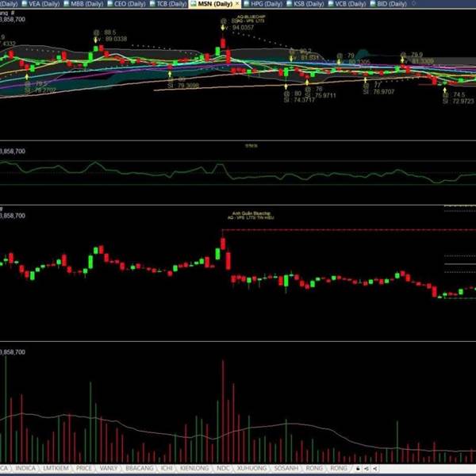Switch to the KSB (Daily) tab

pyautogui.click(x=305, y=4)
